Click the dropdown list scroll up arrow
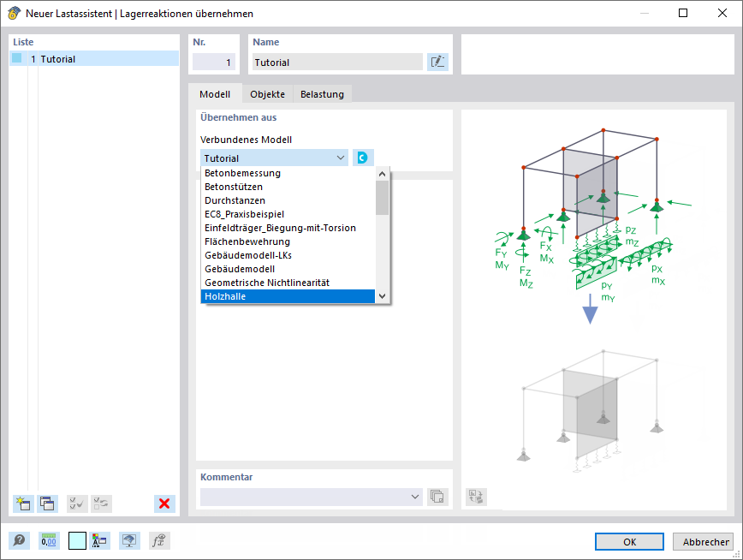This screenshot has width=743, height=560. point(383,174)
